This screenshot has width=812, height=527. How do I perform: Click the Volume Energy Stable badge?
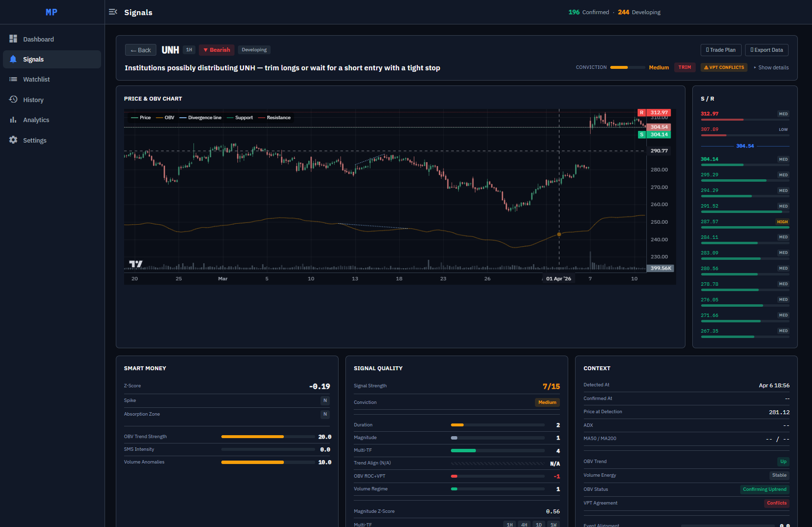coord(779,475)
